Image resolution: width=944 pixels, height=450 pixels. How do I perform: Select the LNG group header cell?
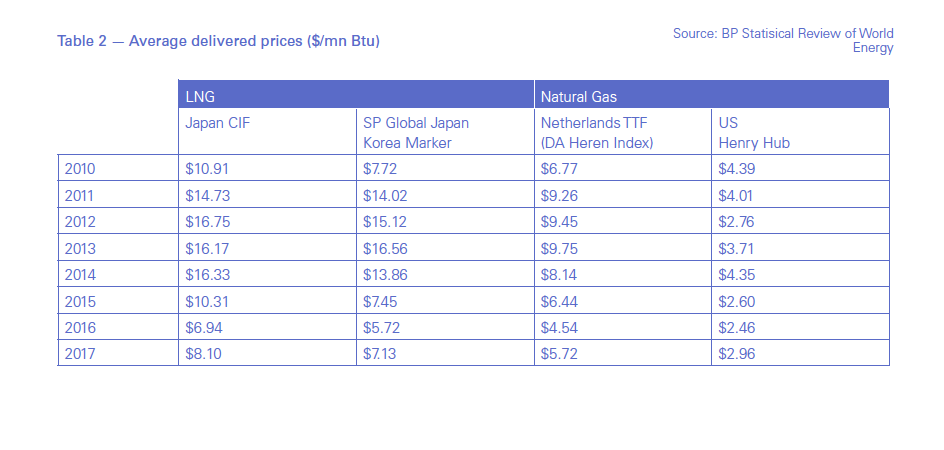[356, 96]
